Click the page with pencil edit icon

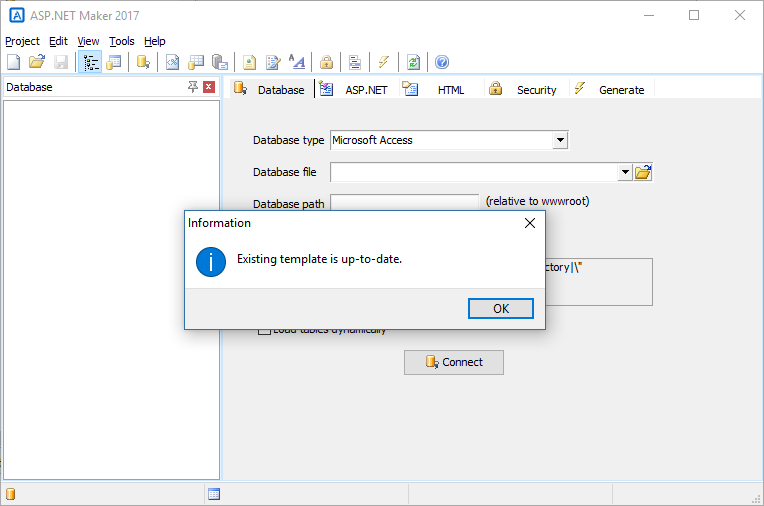point(273,62)
